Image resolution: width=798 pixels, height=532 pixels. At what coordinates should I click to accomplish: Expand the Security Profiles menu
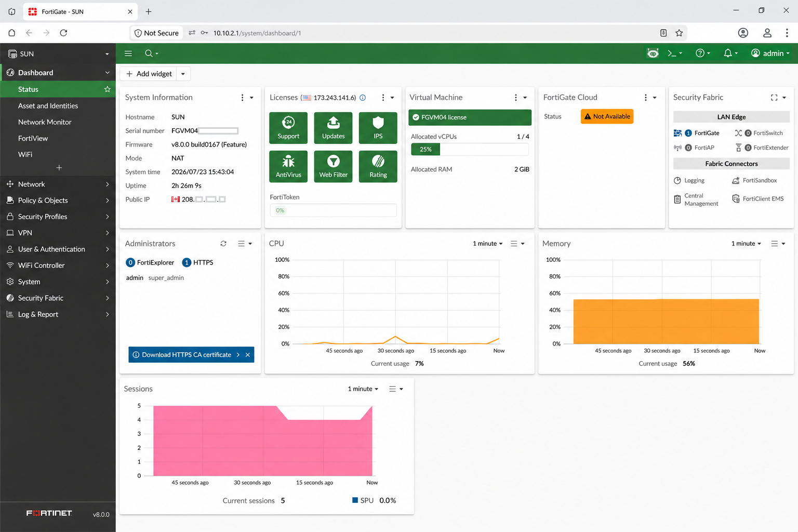tap(58, 217)
